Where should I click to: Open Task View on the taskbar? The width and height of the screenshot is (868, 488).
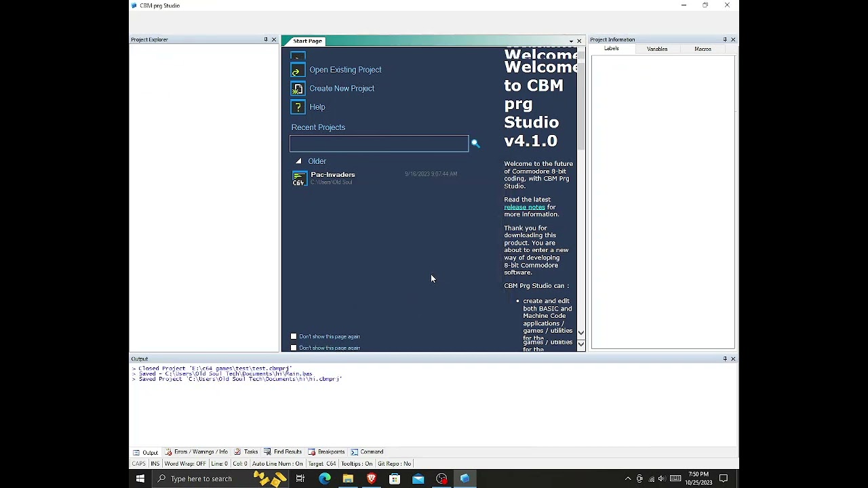300,479
